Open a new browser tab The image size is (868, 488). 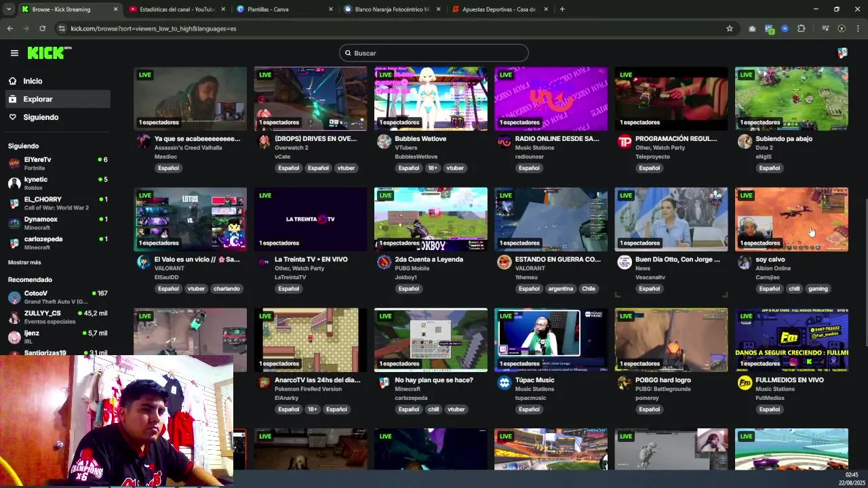click(x=562, y=9)
